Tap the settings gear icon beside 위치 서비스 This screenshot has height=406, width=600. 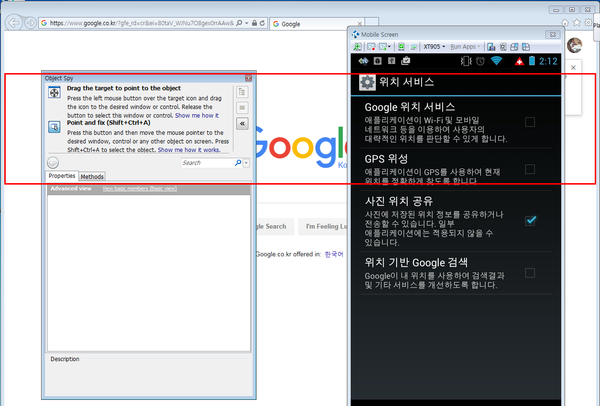tap(367, 82)
